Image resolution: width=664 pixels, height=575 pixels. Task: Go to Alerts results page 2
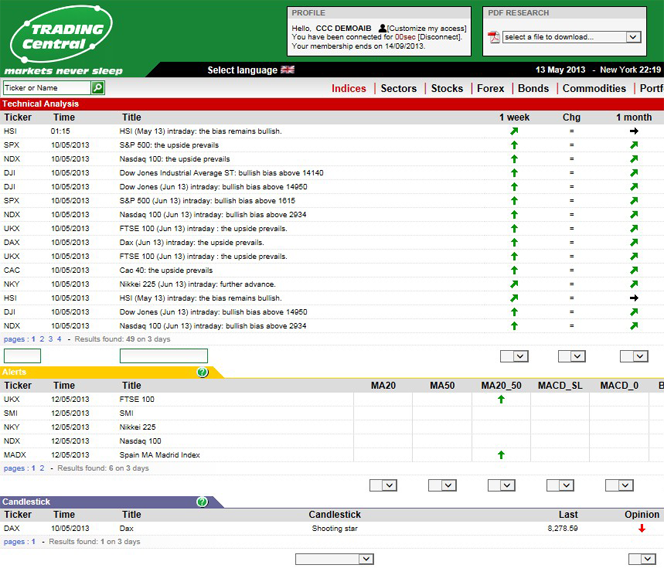42,468
